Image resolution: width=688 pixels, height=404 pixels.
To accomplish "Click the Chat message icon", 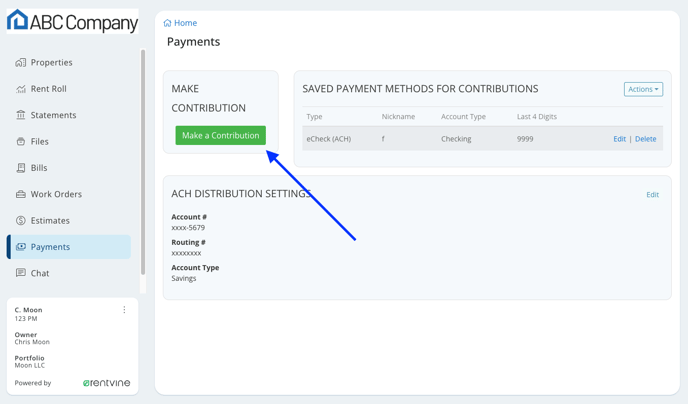I will (x=21, y=273).
